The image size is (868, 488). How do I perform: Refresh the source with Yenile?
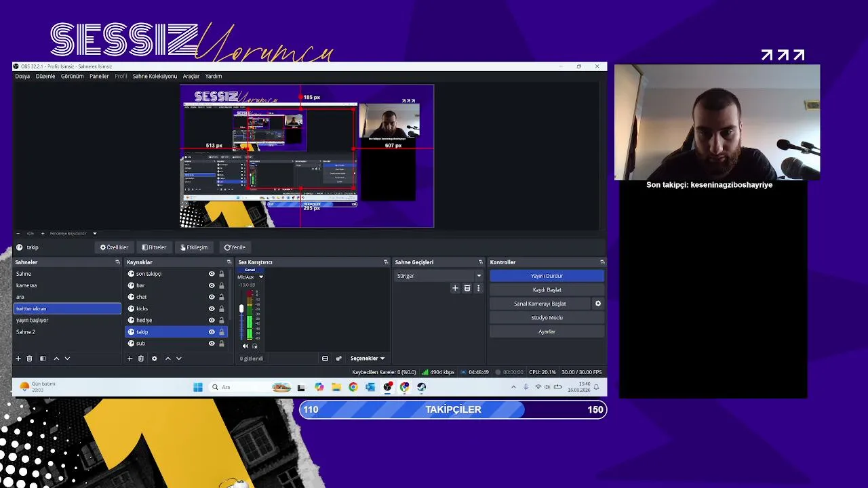235,247
